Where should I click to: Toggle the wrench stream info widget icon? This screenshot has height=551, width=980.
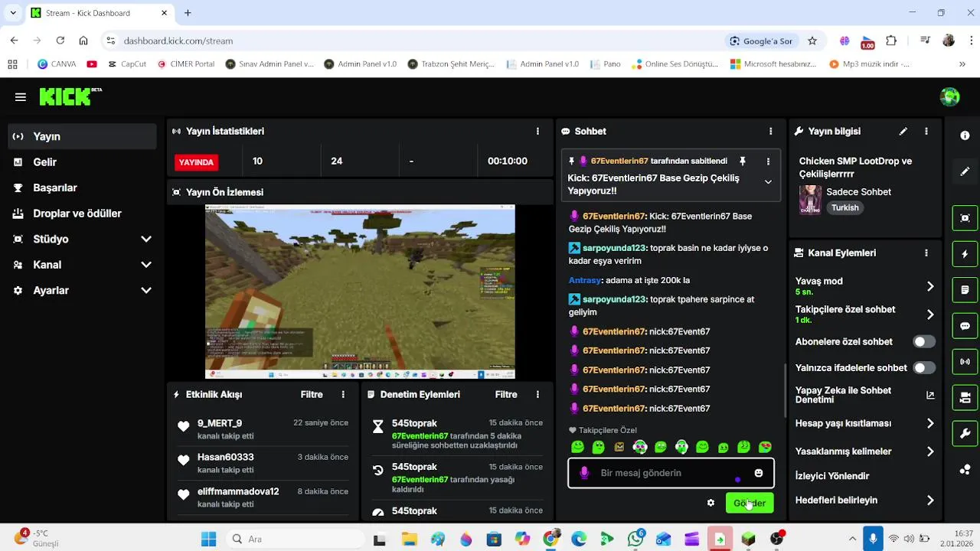tap(965, 434)
